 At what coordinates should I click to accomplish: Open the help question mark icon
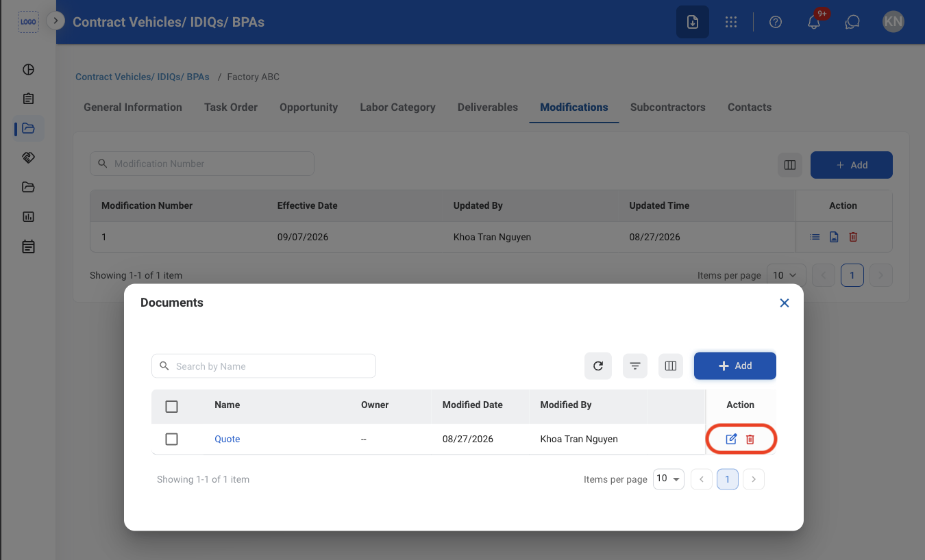(x=776, y=22)
